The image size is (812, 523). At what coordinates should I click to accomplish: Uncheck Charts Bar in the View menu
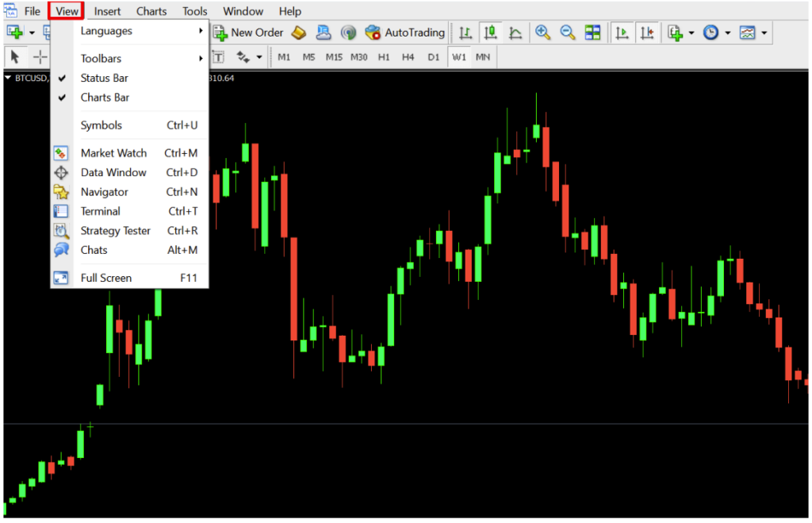point(129,98)
